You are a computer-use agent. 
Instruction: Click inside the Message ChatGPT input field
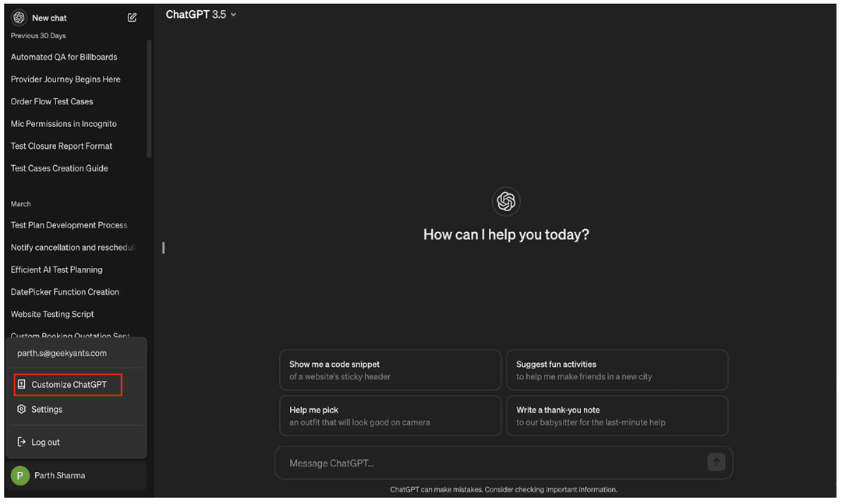468,462
